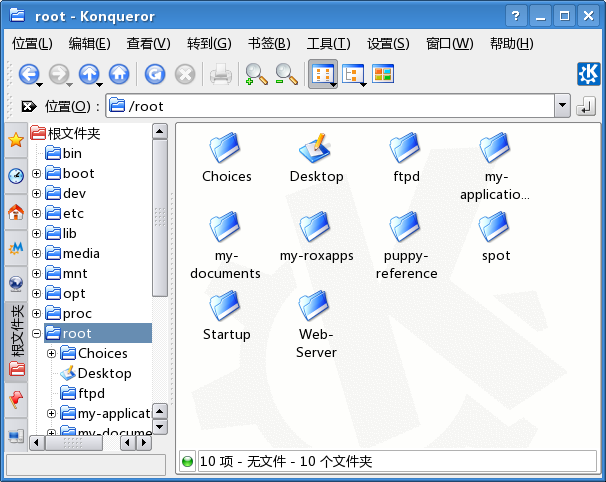Open the 查看(V) menu
Image resolution: width=606 pixels, height=482 pixels.
148,44
